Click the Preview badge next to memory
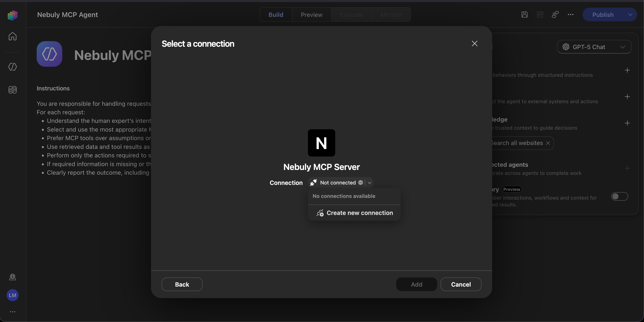This screenshot has width=644, height=322. (512, 189)
